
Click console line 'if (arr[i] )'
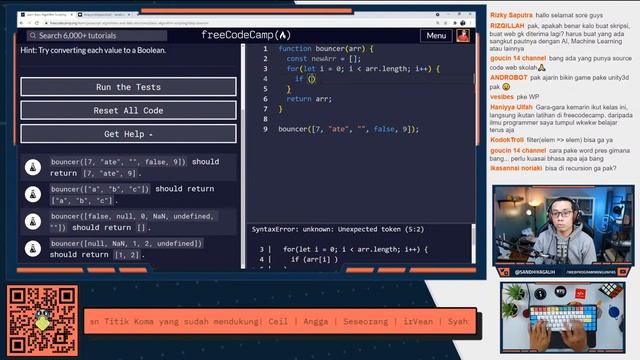pyautogui.click(x=314, y=259)
